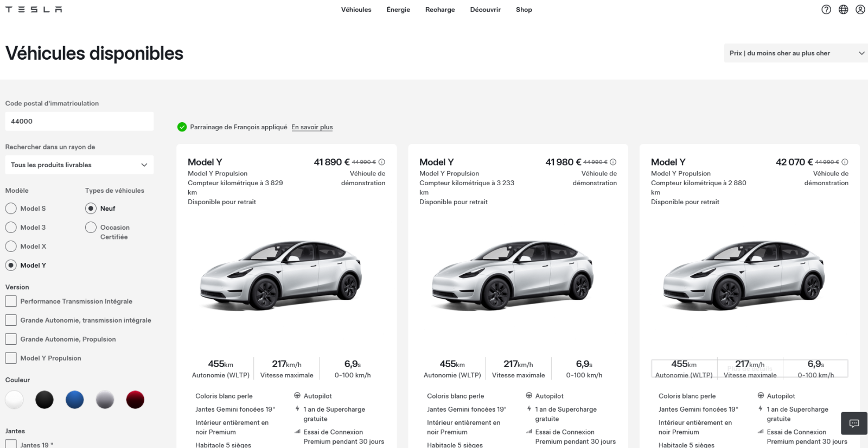This screenshot has width=868, height=448.
Task: Click 'Compteur kilométrique à 2 880 km' text
Action: 699,187
